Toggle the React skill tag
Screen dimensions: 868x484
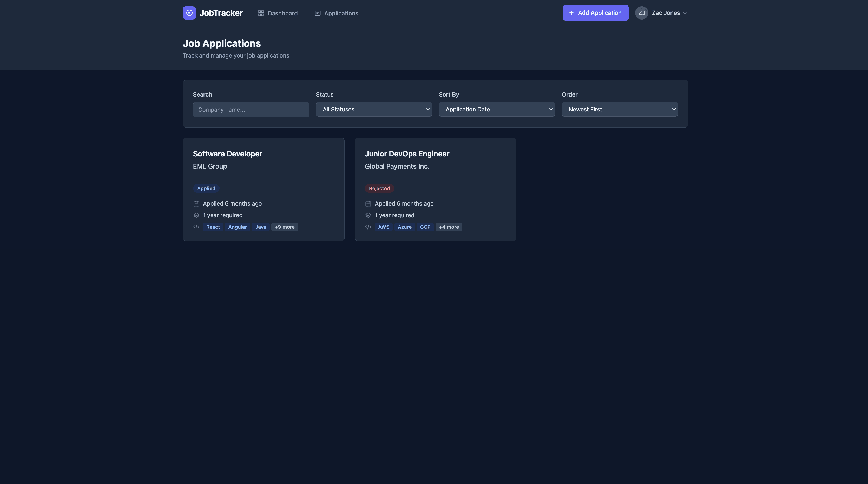[213, 227]
